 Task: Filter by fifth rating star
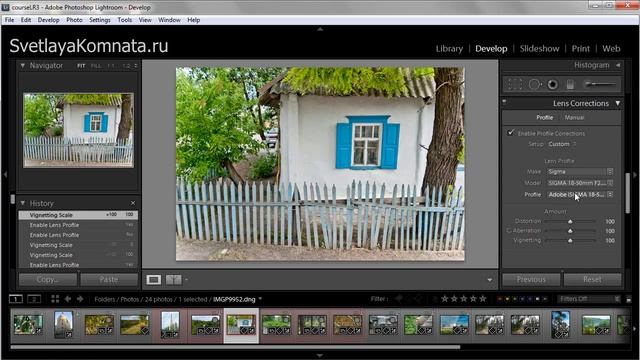(x=482, y=299)
